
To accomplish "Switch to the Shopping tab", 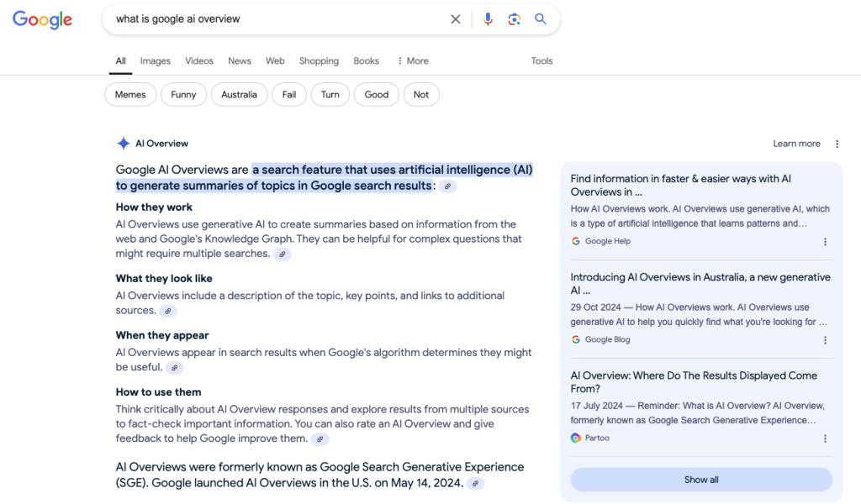I will [x=319, y=60].
